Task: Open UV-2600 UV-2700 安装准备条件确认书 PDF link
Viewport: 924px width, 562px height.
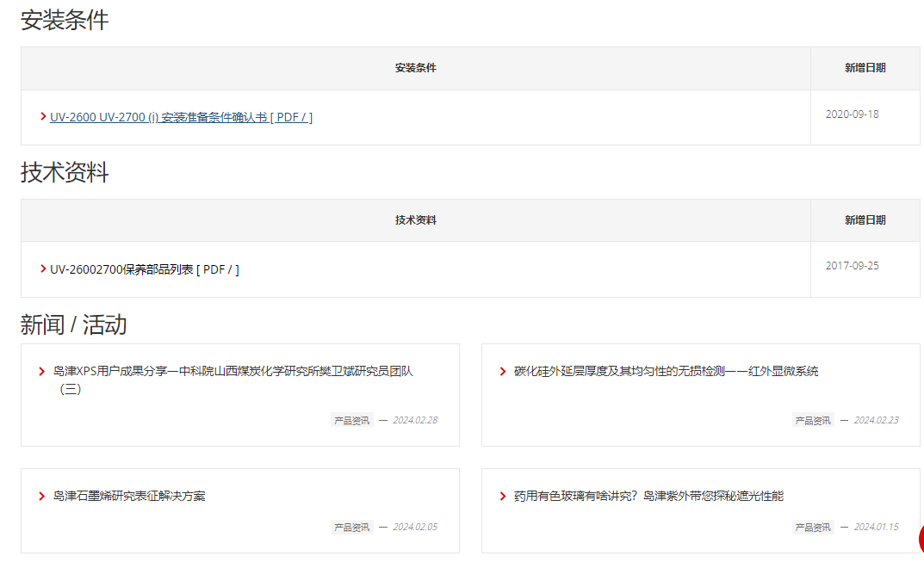Action: [x=181, y=117]
